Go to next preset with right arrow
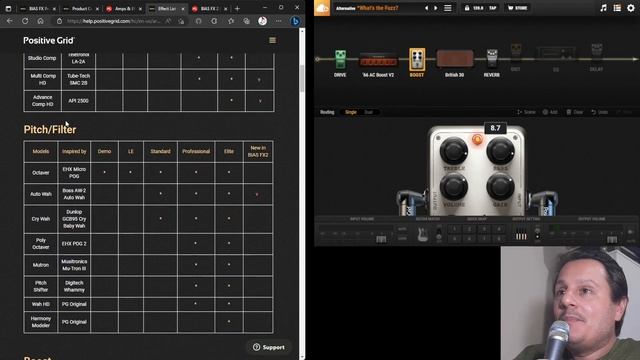Viewport: 640px width, 360px height. coord(436,8)
